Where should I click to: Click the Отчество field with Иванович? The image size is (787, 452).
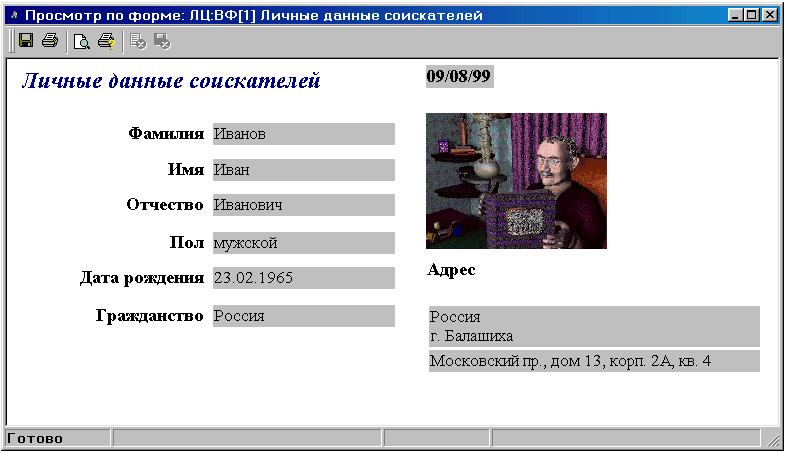(x=304, y=205)
